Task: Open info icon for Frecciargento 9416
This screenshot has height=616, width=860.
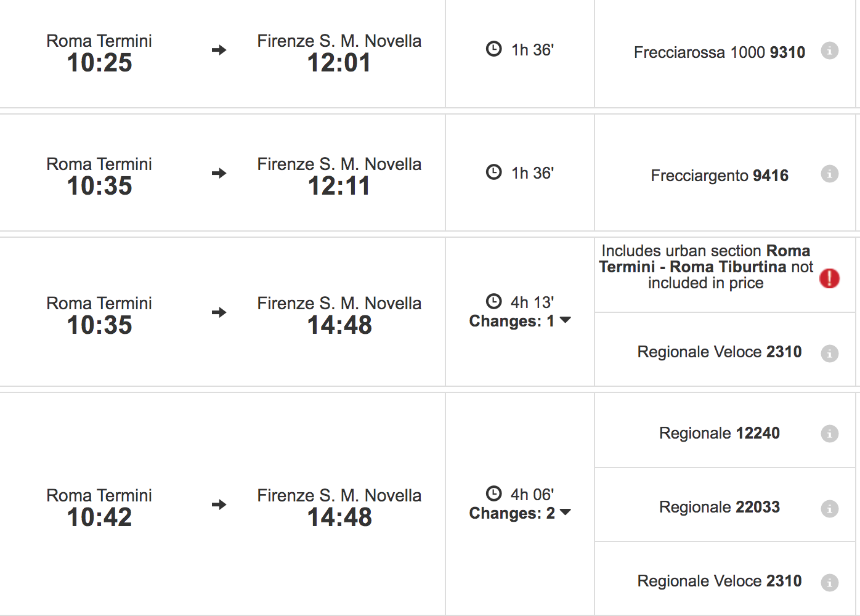Action: point(829,174)
